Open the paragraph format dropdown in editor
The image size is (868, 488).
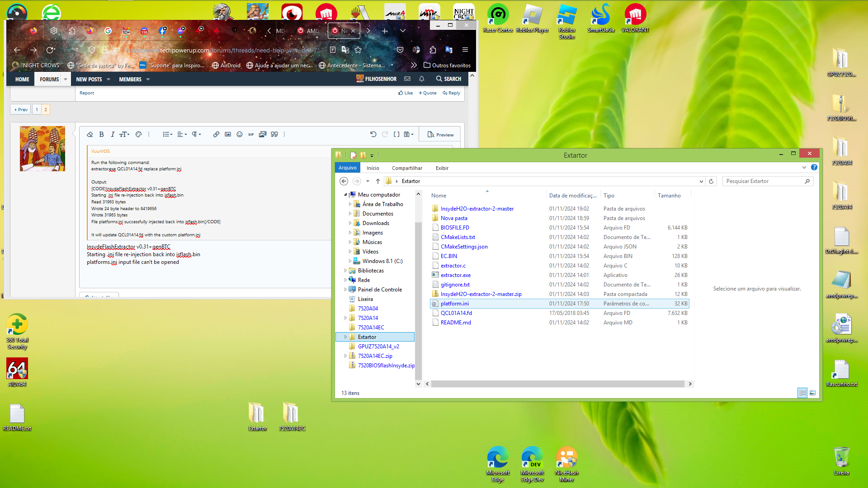(x=196, y=134)
